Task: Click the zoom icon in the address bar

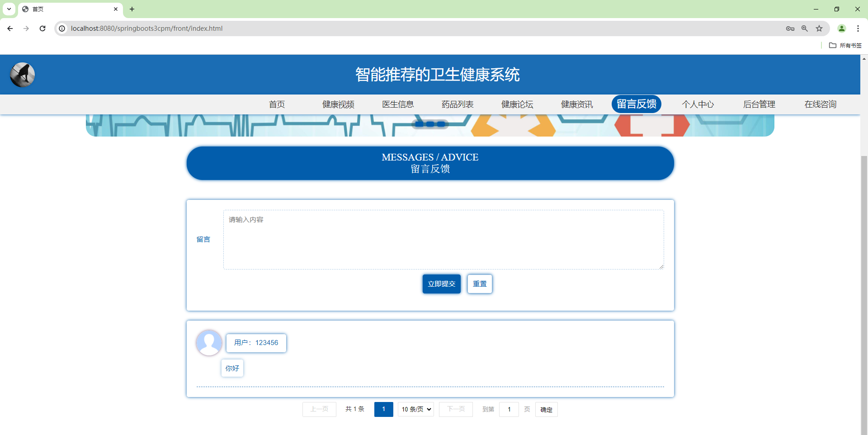Action: pyautogui.click(x=805, y=28)
